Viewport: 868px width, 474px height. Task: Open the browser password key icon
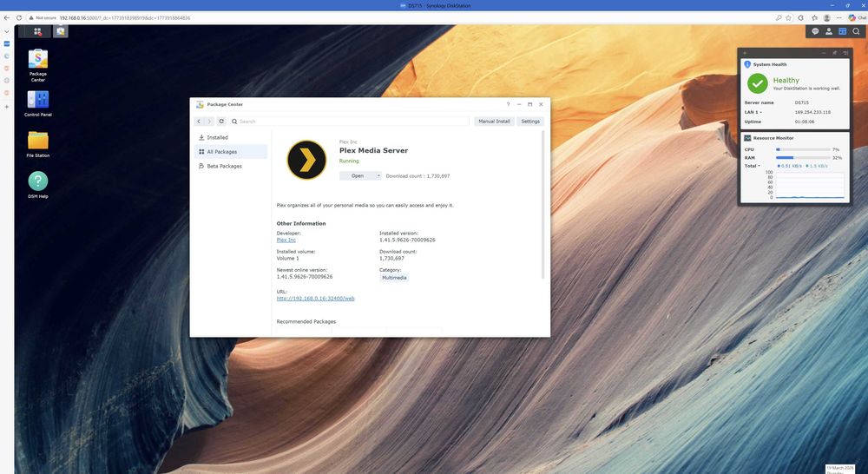(779, 17)
